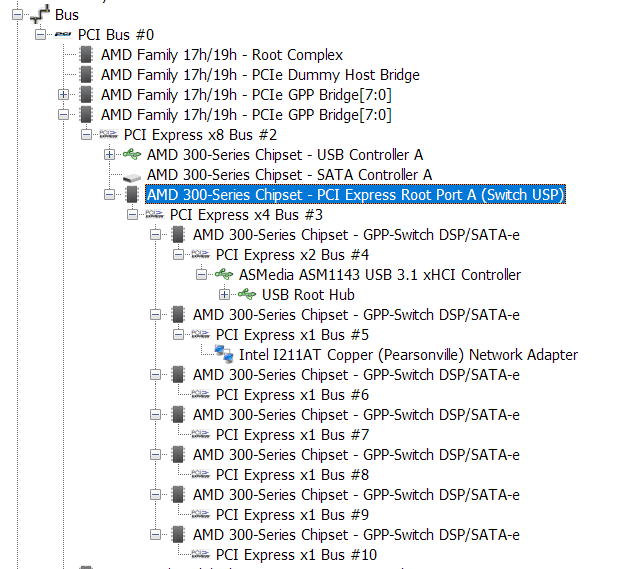Select the 'PCI Express x1 Bus #9' label
Image resolution: width=619 pixels, height=569 pixels.
(293, 515)
